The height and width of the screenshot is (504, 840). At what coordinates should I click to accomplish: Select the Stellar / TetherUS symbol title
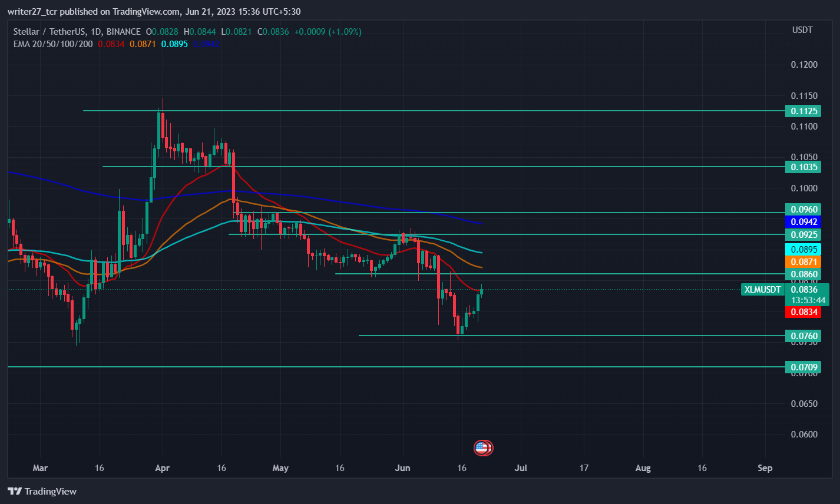pyautogui.click(x=48, y=32)
